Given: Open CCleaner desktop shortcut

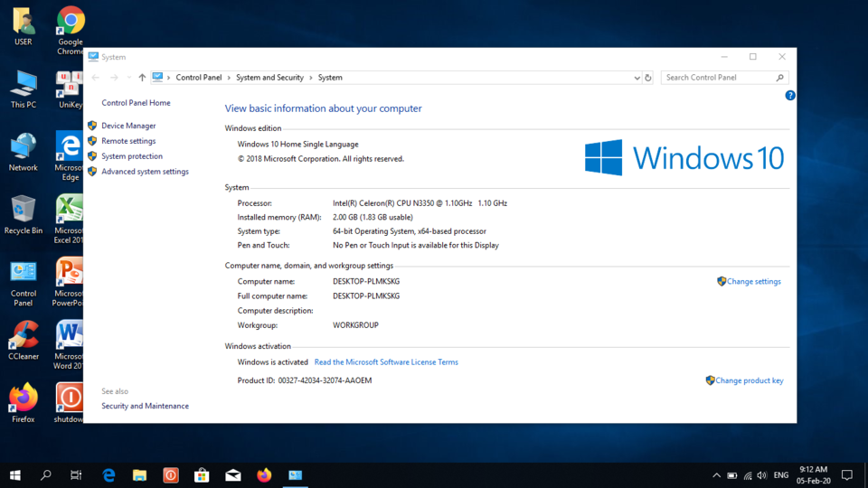Looking at the screenshot, I should click(x=24, y=341).
